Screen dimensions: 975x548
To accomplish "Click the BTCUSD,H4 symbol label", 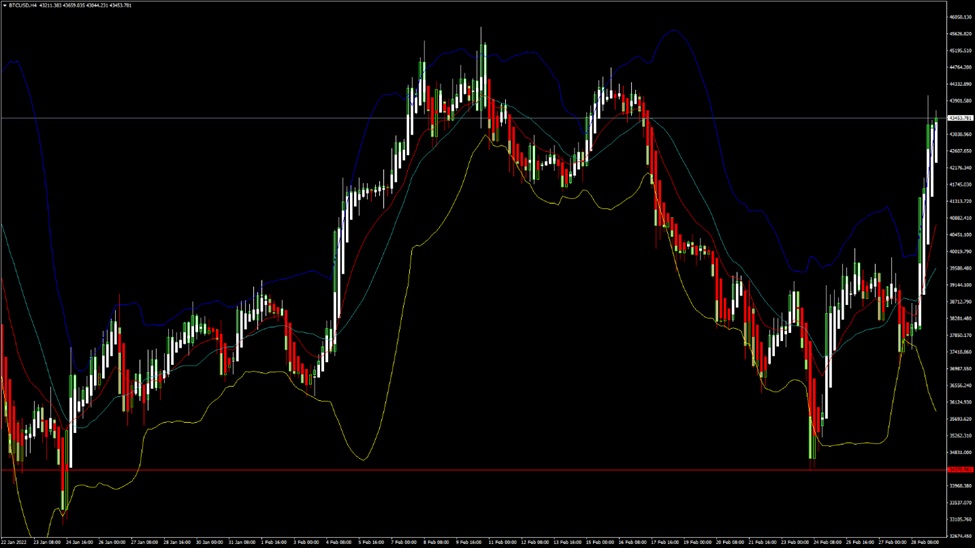I will pyautogui.click(x=25, y=5).
